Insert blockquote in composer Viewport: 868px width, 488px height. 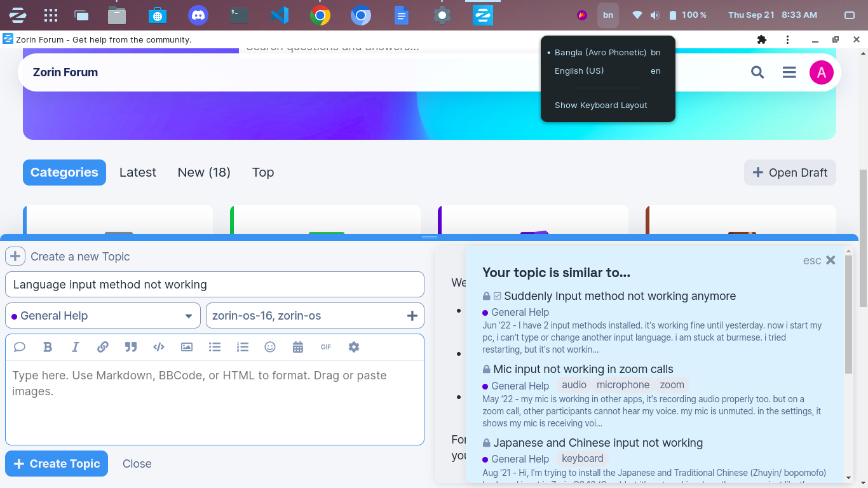point(131,347)
